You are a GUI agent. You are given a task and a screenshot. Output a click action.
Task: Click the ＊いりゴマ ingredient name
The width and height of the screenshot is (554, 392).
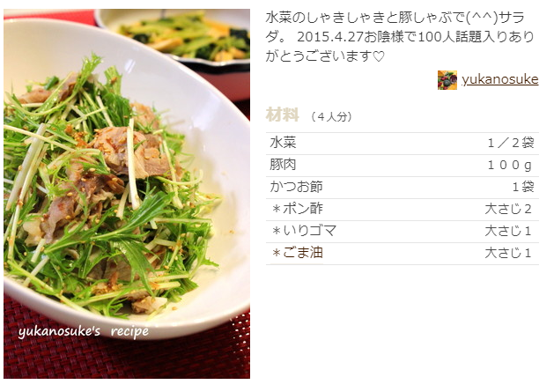click(304, 231)
